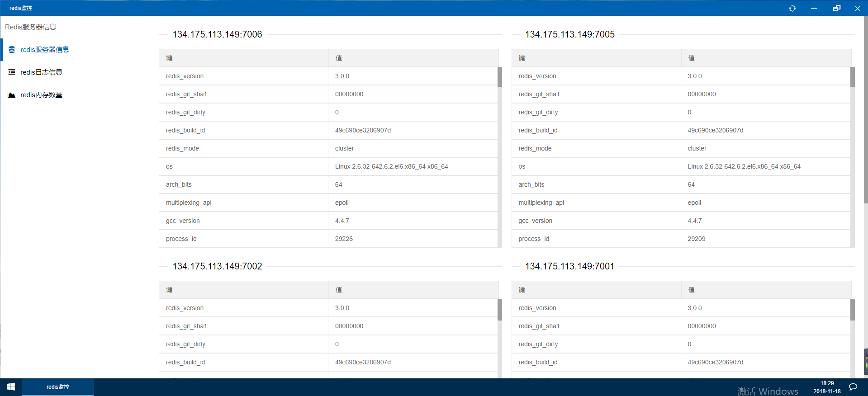Click the list icon beside redis日志信息
The height and width of the screenshot is (396, 868).
[12, 72]
